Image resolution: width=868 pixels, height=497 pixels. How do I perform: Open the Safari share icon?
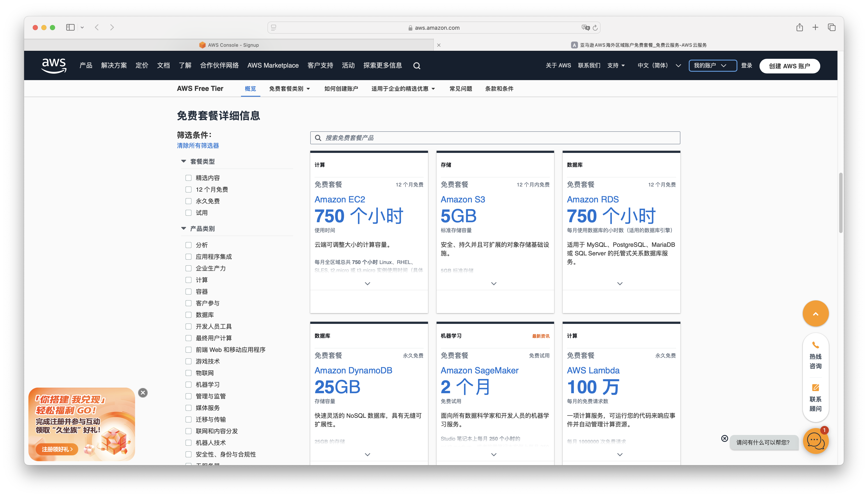click(x=799, y=27)
